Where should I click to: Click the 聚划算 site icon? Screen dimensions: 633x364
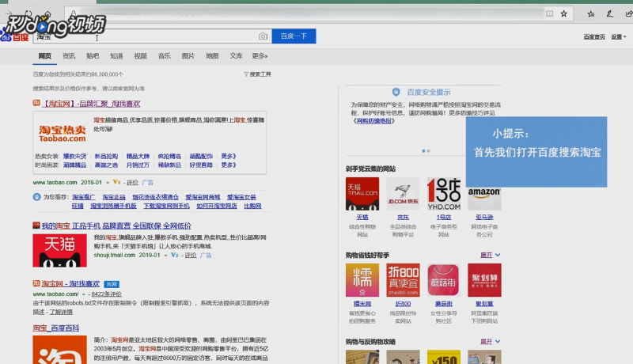tap(484, 280)
